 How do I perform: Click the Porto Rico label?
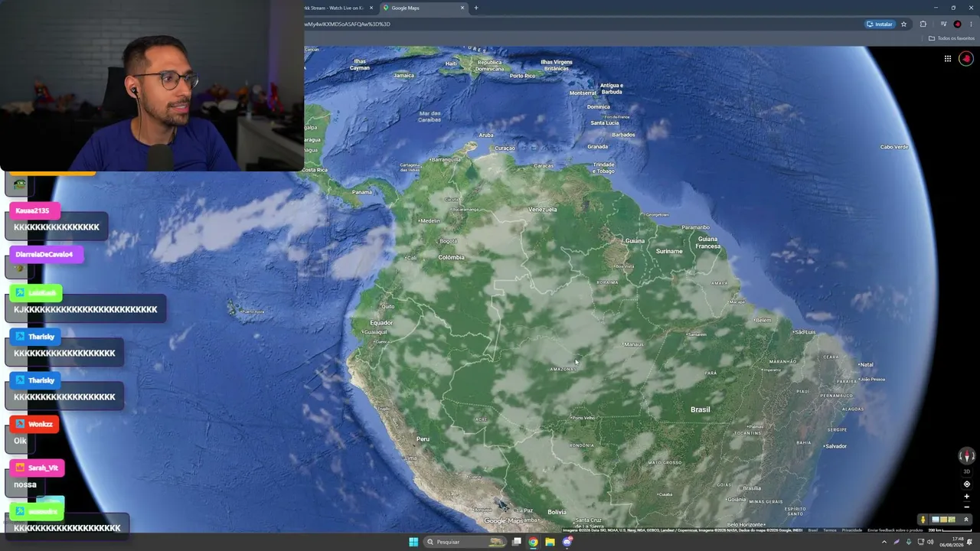tap(523, 76)
